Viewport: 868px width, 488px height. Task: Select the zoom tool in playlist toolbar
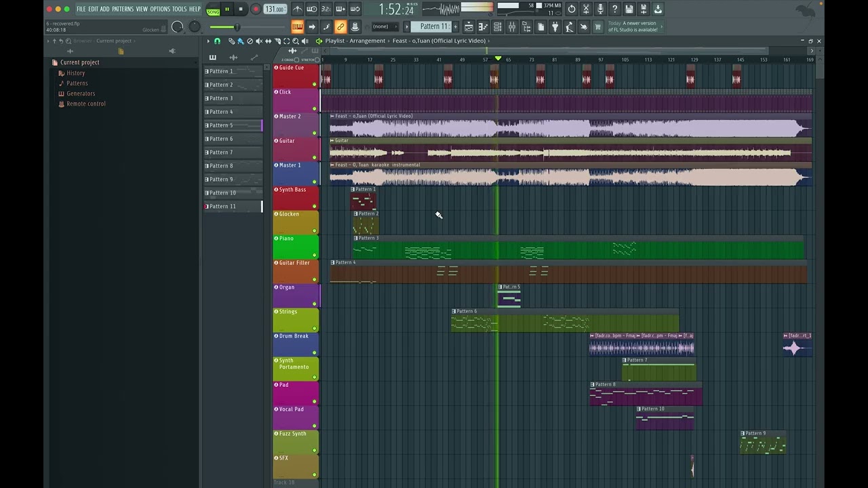(x=296, y=41)
